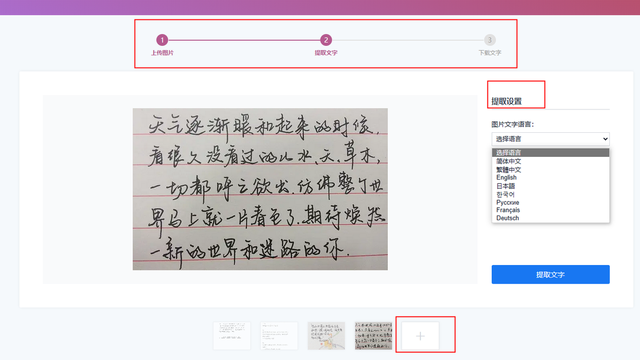Screen dimensions: 640x360
Task: Click the blue 提取文字 button
Action: 550,274
